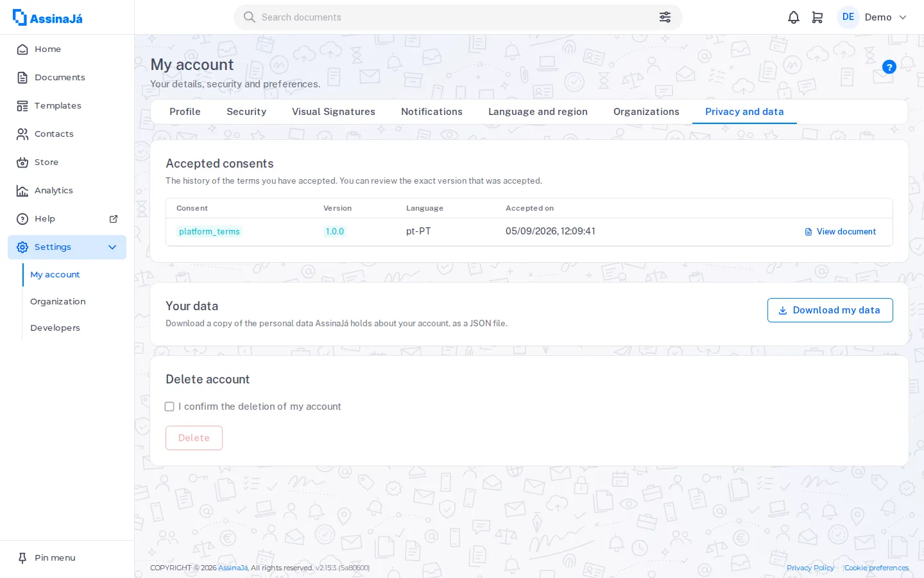The width and height of the screenshot is (924, 578).
Task: Open Cookie preferences footer link
Action: click(x=877, y=568)
